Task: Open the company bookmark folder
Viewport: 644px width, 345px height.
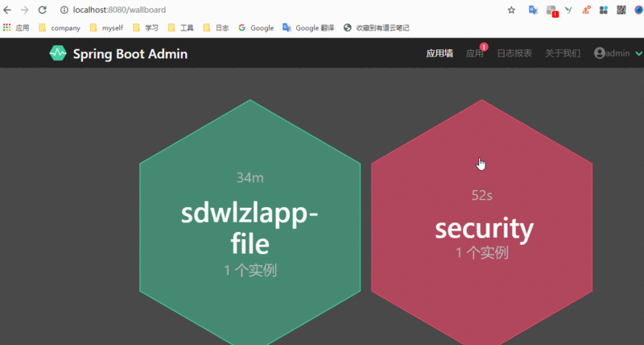Action: pyautogui.click(x=59, y=28)
